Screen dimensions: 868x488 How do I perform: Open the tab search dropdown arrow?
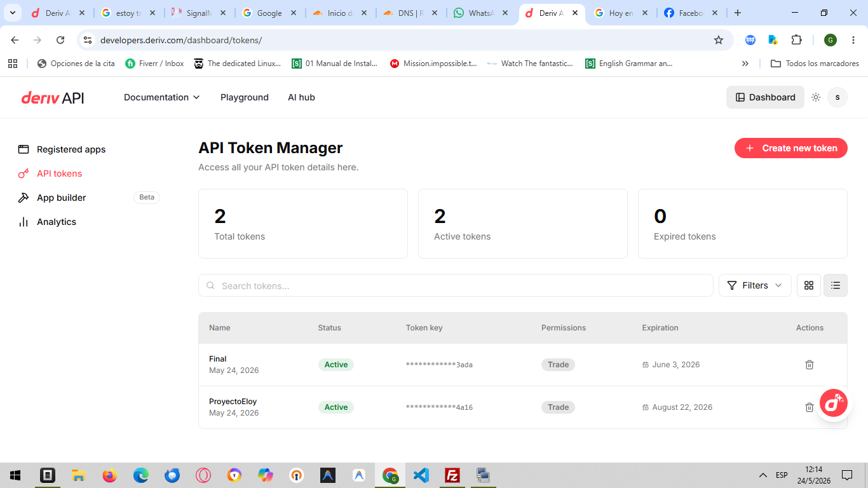[12, 13]
